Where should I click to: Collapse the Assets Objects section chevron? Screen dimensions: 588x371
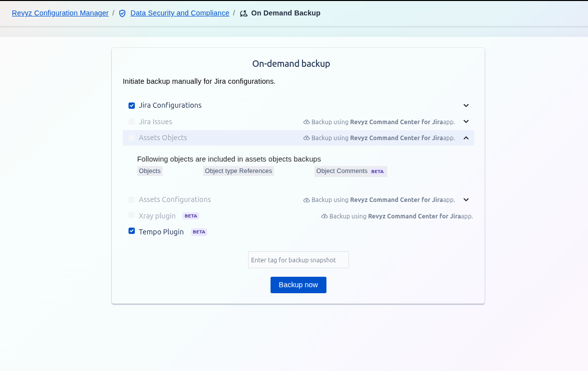466,138
